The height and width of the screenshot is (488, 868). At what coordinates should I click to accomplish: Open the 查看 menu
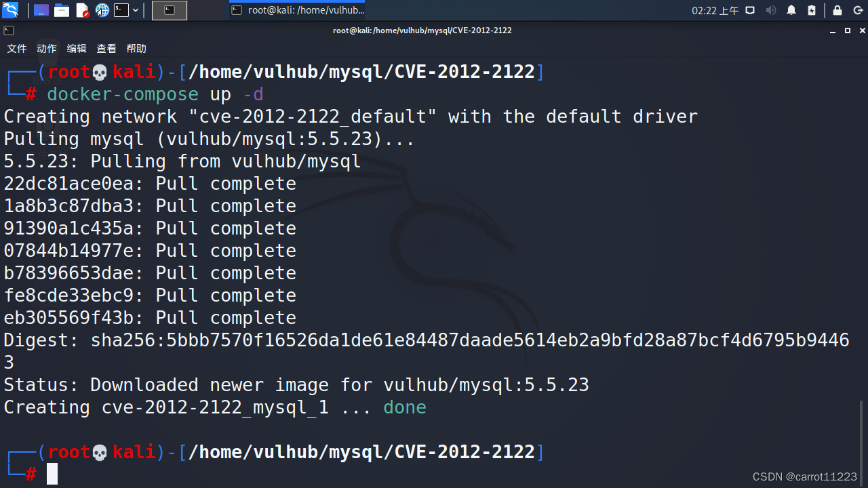[106, 48]
